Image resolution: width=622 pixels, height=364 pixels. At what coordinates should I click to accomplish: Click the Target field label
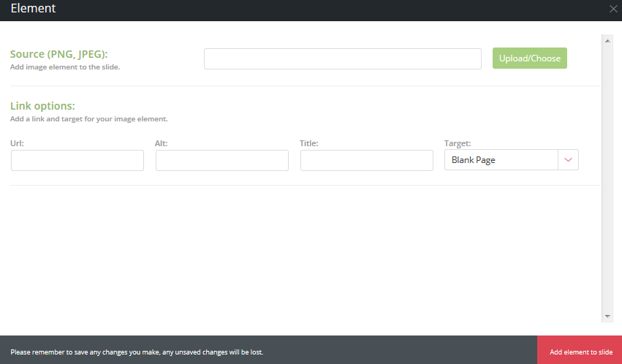click(x=458, y=143)
